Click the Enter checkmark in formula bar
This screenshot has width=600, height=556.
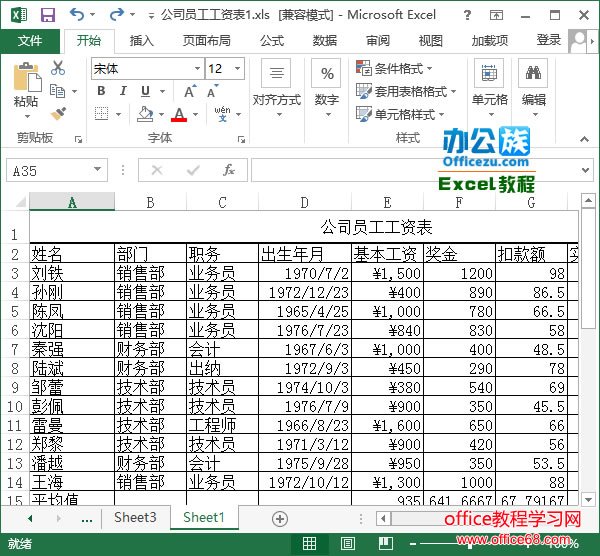tap(193, 170)
